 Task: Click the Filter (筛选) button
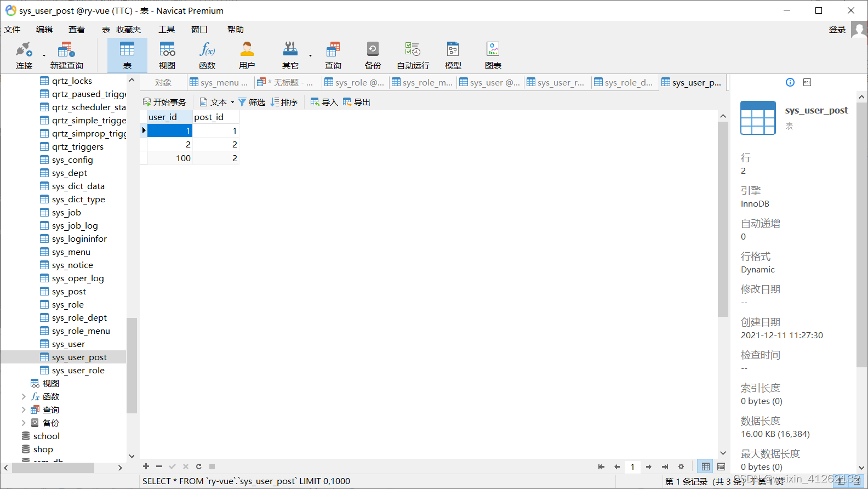[252, 102]
